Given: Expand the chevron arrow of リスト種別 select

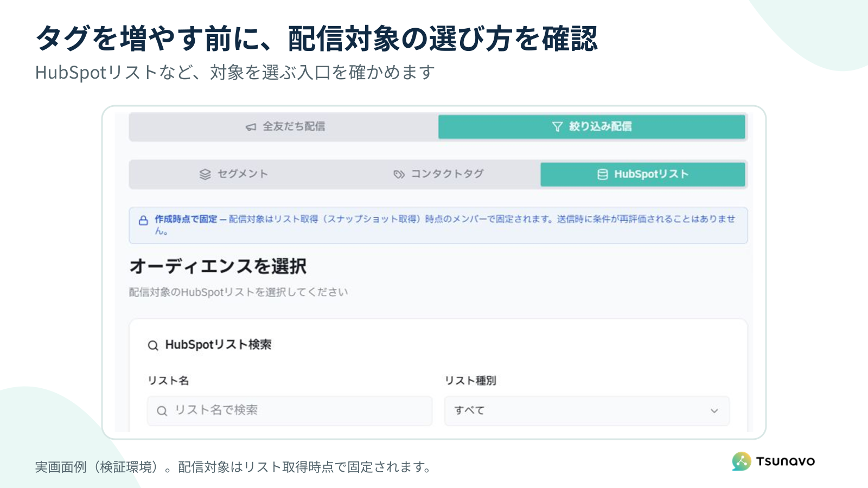Looking at the screenshot, I should pyautogui.click(x=714, y=411).
